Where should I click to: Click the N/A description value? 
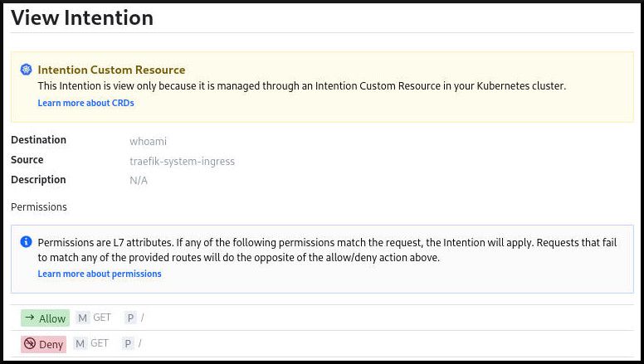click(x=138, y=180)
